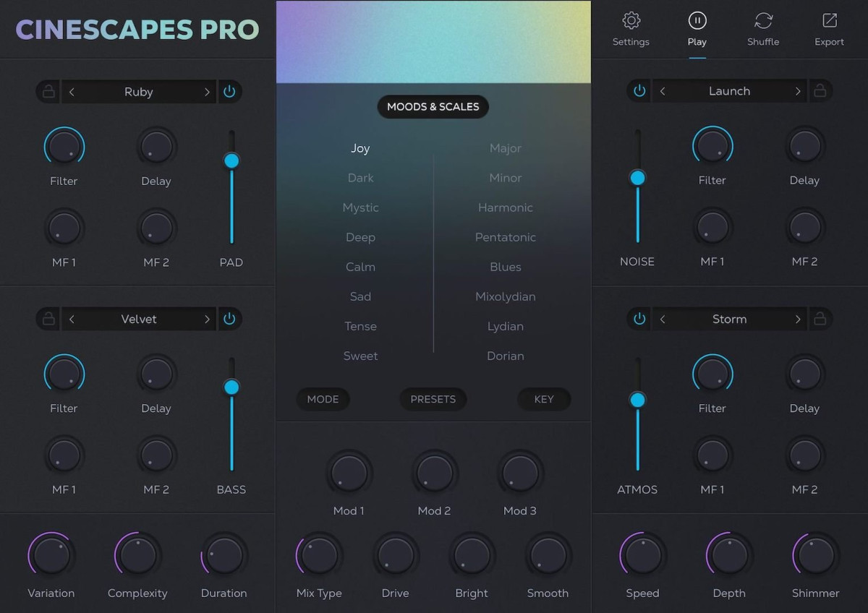This screenshot has height=613, width=868.
Task: Select the Blues scale
Action: [506, 267]
